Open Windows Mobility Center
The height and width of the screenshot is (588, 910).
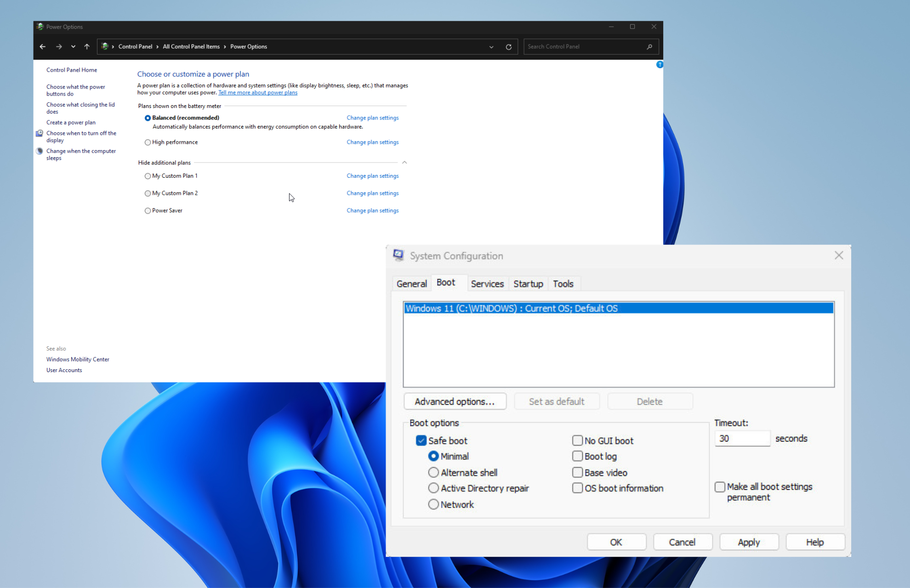pyautogui.click(x=78, y=359)
